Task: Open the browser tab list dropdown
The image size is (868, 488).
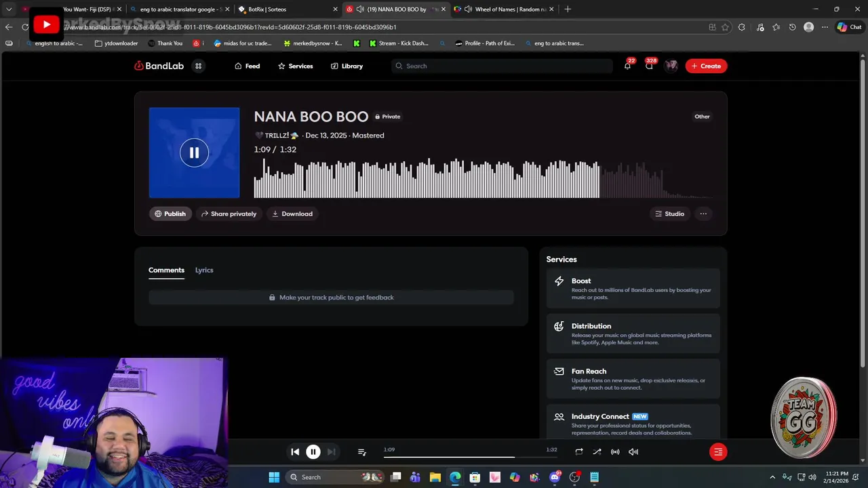Action: [9, 9]
